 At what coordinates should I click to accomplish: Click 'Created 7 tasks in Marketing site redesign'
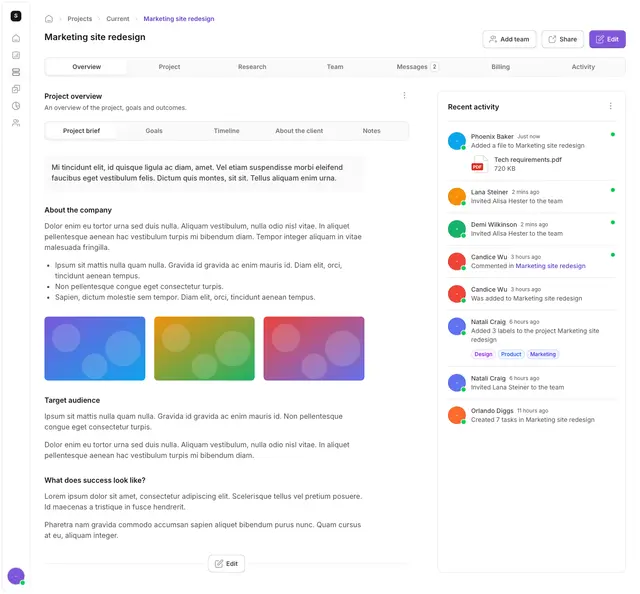click(533, 420)
